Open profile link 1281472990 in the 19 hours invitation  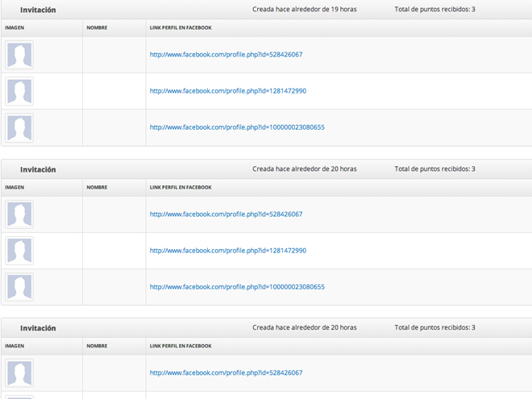click(x=228, y=91)
